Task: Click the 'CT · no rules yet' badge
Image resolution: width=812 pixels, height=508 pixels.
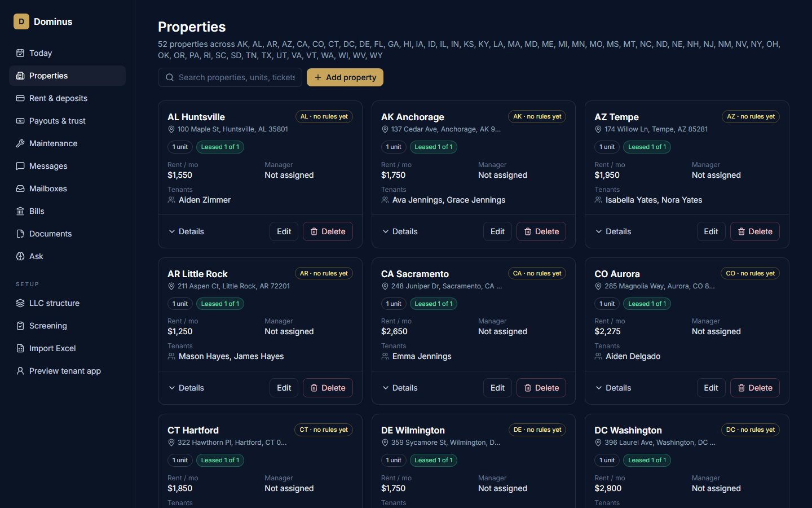Action: pyautogui.click(x=324, y=430)
